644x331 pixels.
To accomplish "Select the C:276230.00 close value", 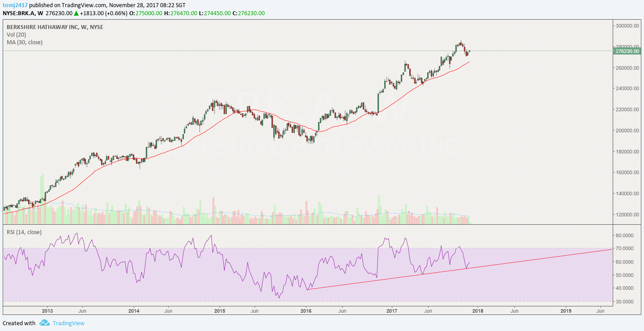I will [x=248, y=13].
